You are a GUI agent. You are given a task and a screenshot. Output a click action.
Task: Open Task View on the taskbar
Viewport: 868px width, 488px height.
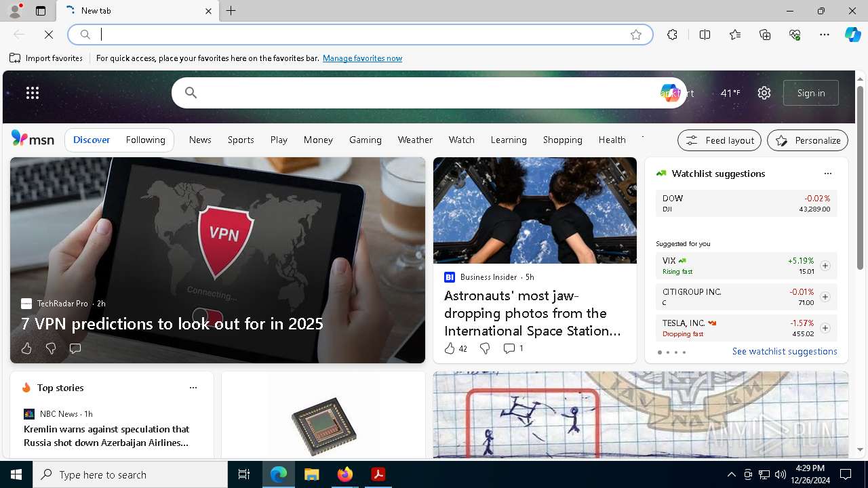click(x=244, y=474)
